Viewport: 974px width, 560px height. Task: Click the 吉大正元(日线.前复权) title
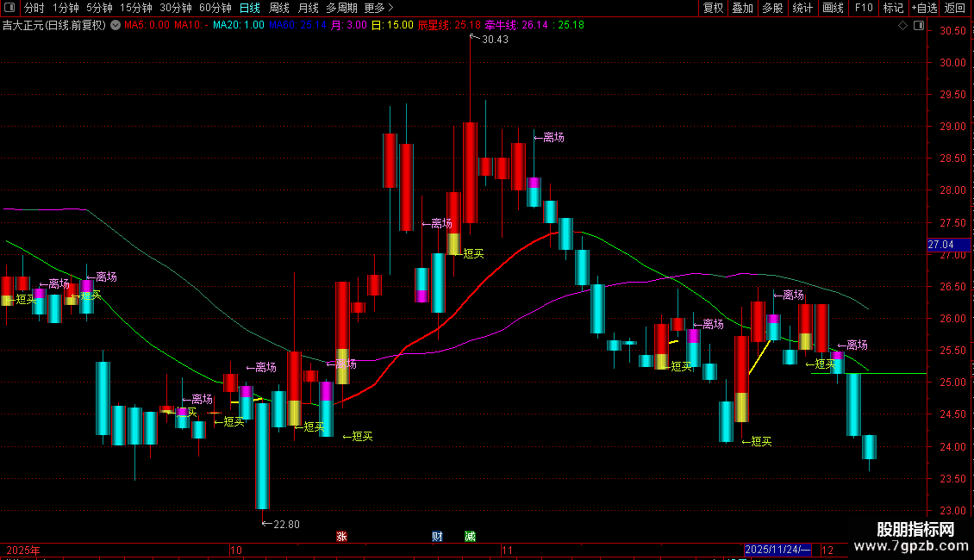pyautogui.click(x=54, y=26)
